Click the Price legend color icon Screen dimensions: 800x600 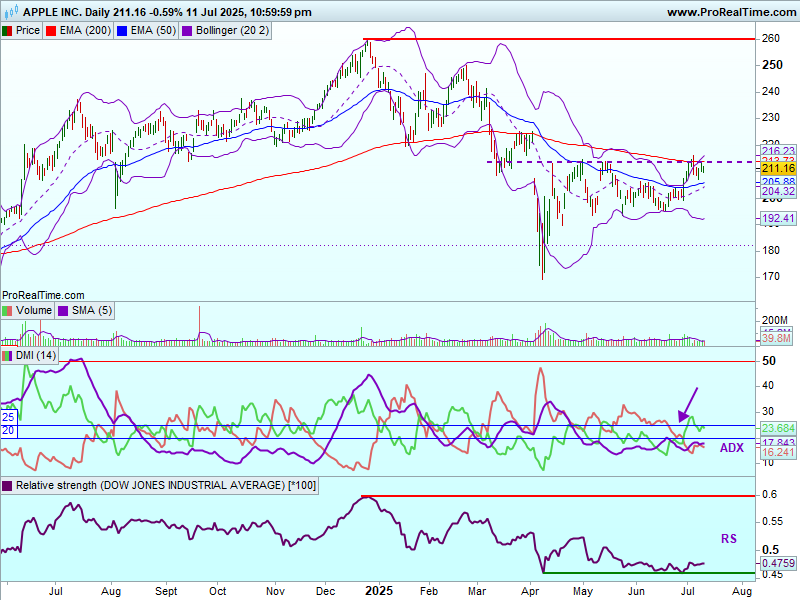point(8,31)
